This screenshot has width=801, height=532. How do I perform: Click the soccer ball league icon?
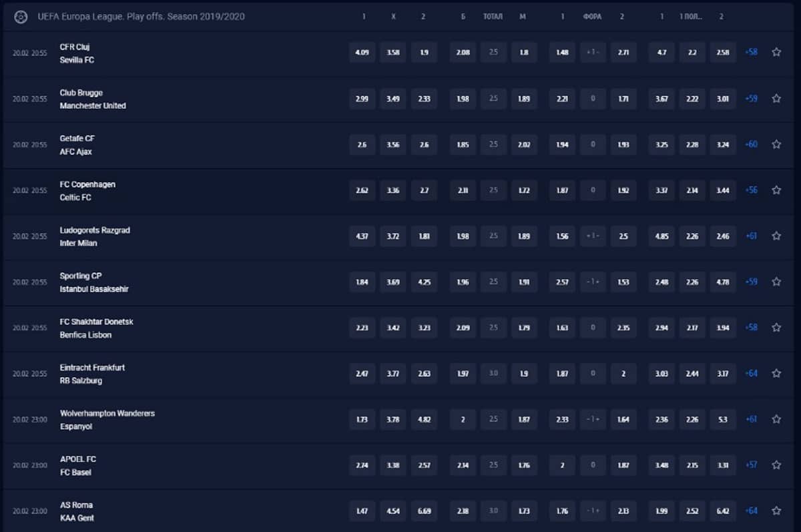click(21, 16)
